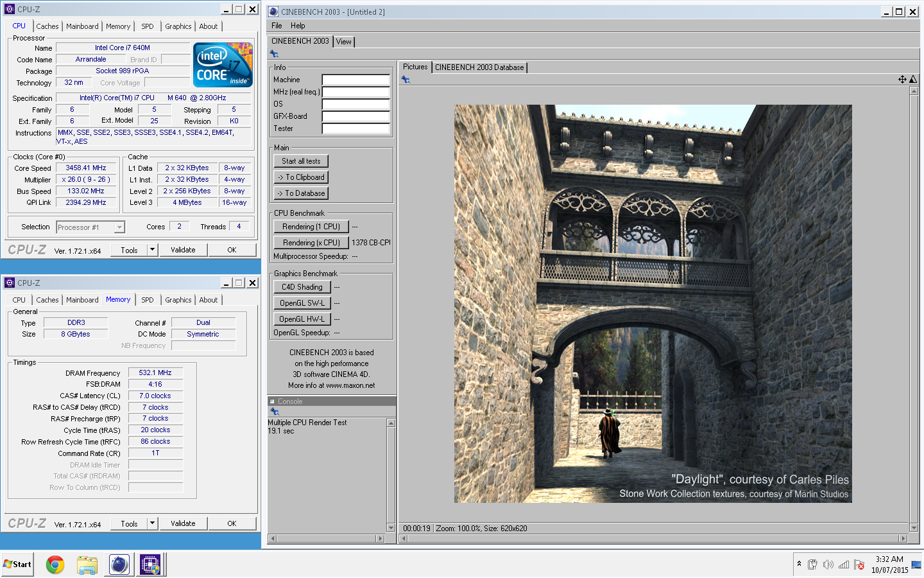Image resolution: width=924 pixels, height=578 pixels.
Task: Click the Console header's small square icon
Action: (272, 401)
